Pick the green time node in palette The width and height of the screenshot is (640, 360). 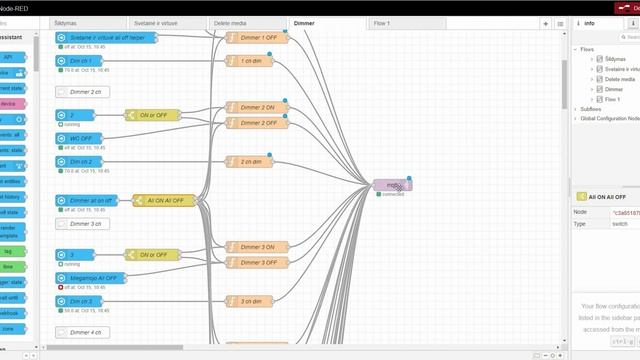point(12,267)
